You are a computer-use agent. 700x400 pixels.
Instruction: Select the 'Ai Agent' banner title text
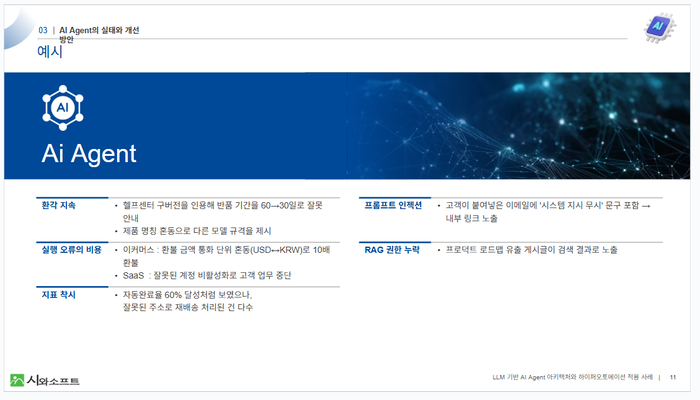point(89,154)
